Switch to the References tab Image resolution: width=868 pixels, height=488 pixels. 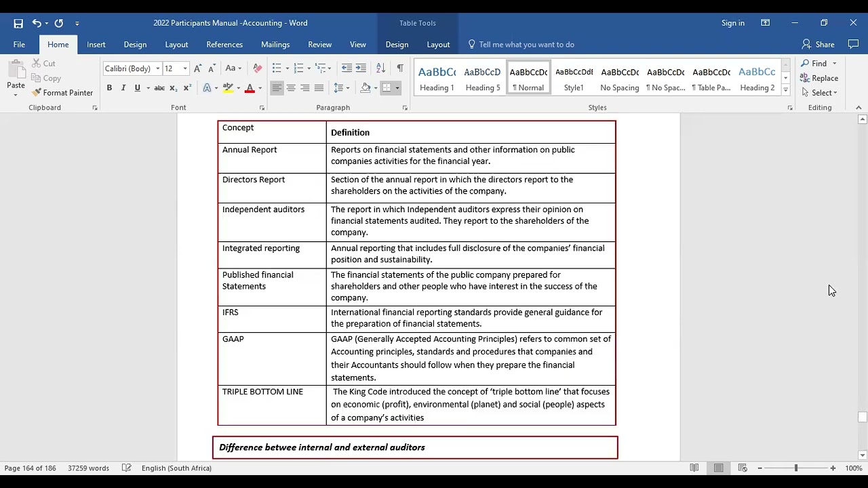(x=224, y=45)
